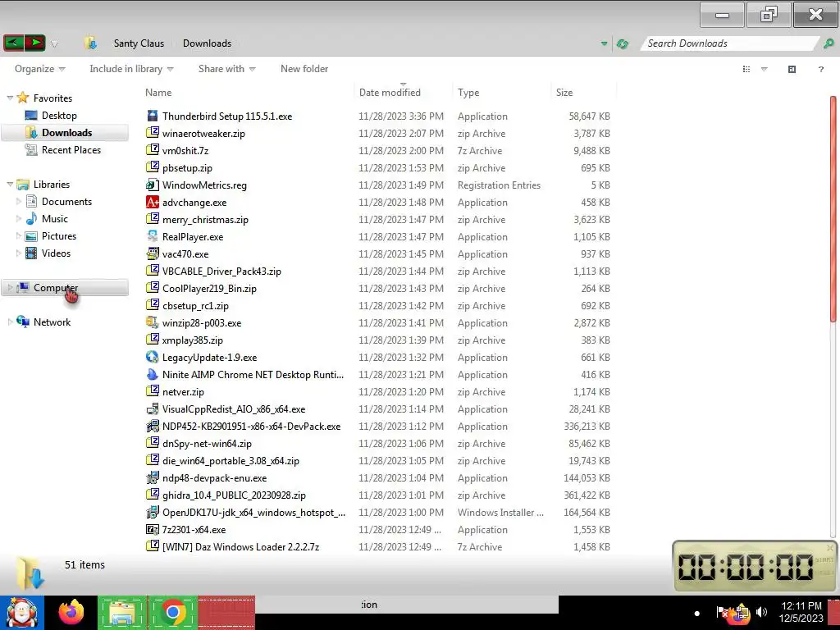Expand the Documents library node

19,202
